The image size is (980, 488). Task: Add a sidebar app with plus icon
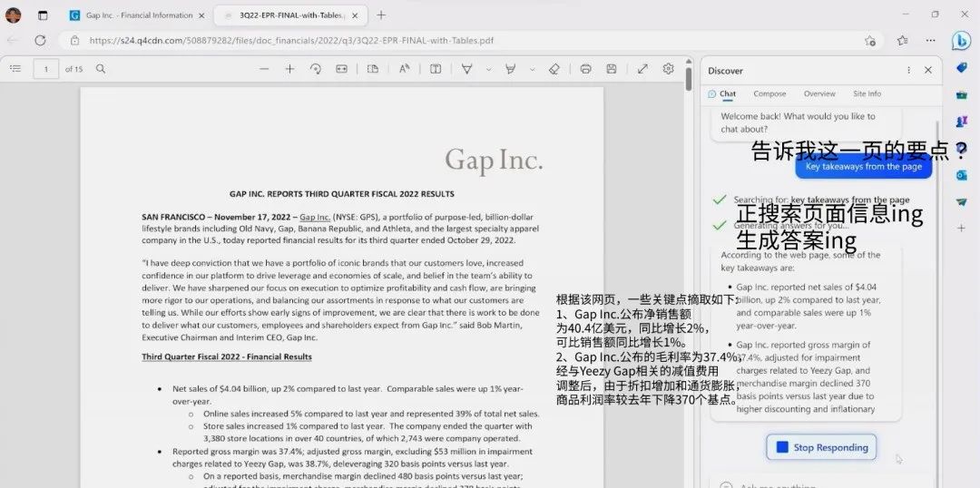click(x=961, y=228)
